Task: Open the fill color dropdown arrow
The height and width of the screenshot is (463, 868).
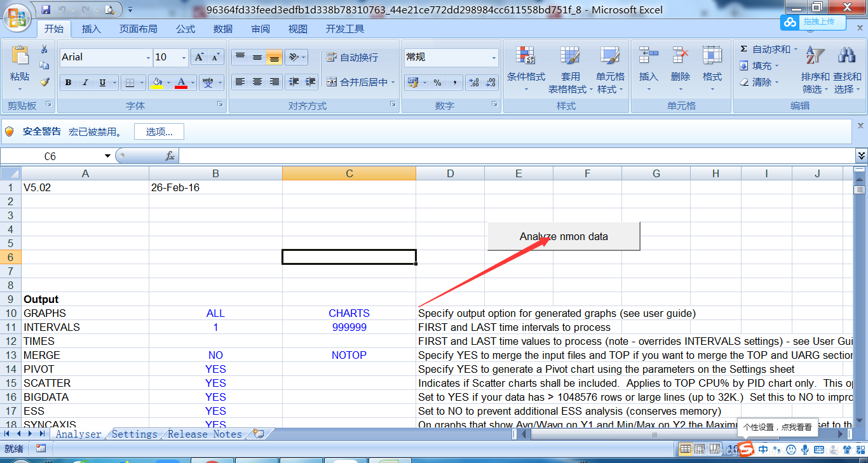Action: [x=168, y=83]
